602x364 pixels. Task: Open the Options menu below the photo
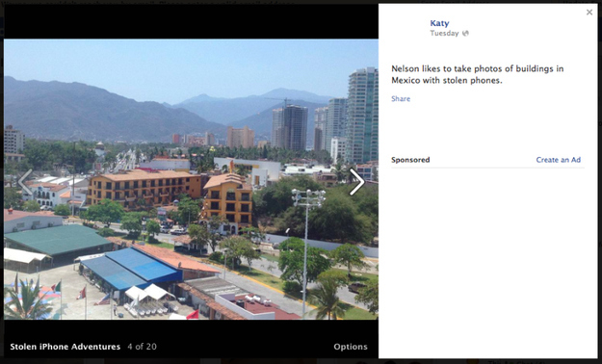pyautogui.click(x=351, y=347)
